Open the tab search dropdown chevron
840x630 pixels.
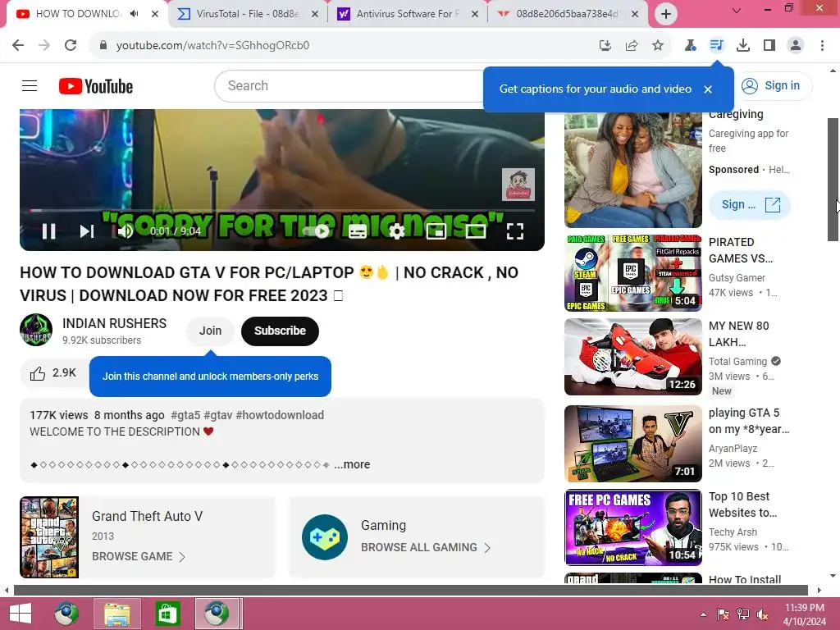pos(737,10)
